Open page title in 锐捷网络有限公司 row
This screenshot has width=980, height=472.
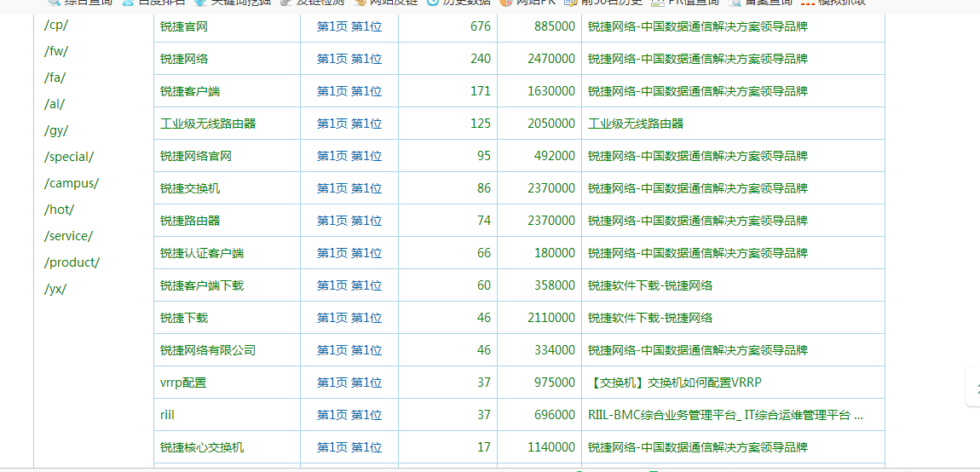point(697,350)
